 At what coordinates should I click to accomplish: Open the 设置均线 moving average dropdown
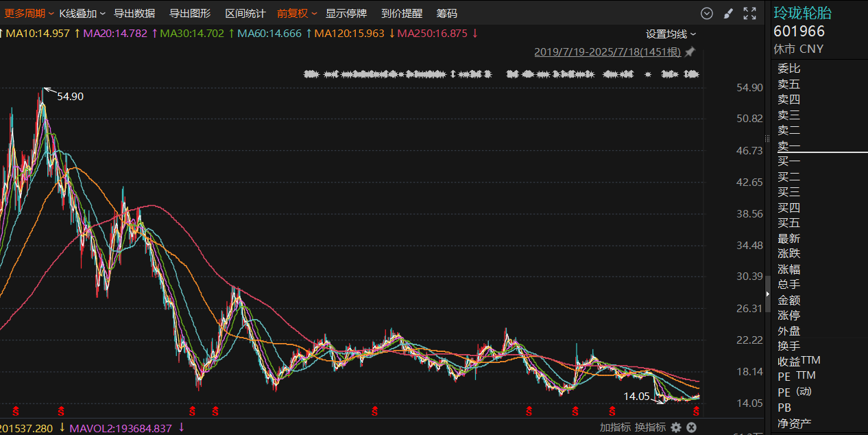(671, 34)
